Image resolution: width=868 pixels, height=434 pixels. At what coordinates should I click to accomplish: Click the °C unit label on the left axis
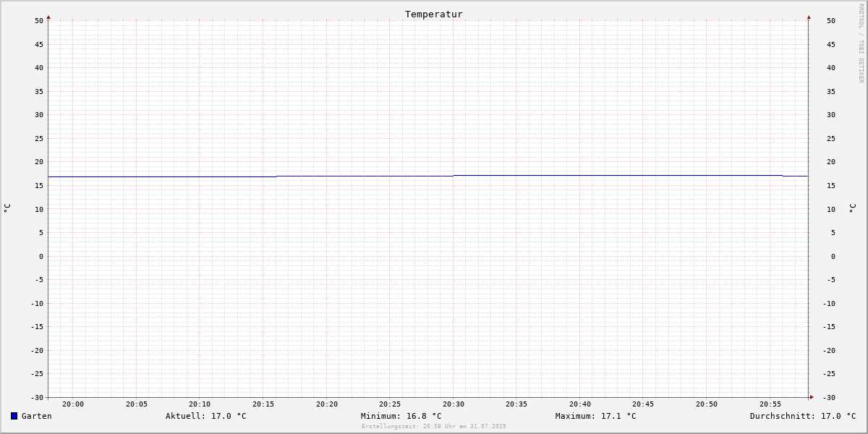pos(7,208)
